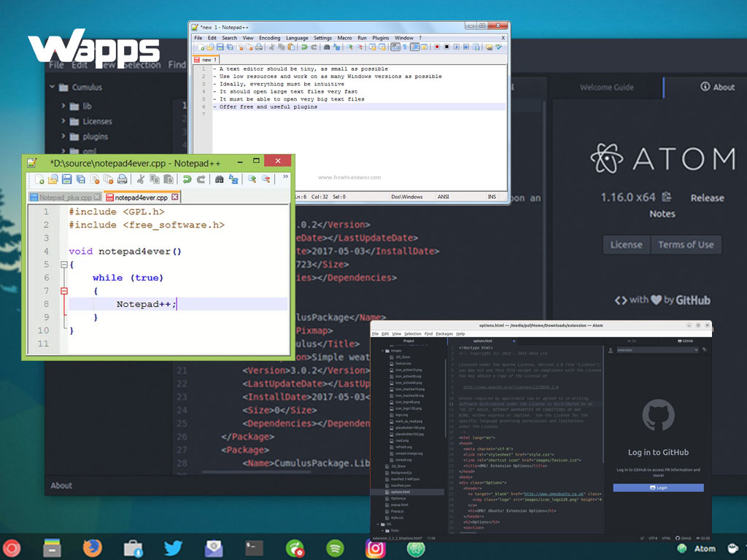Click the License button on Atom's About page
The width and height of the screenshot is (747, 560).
click(626, 244)
